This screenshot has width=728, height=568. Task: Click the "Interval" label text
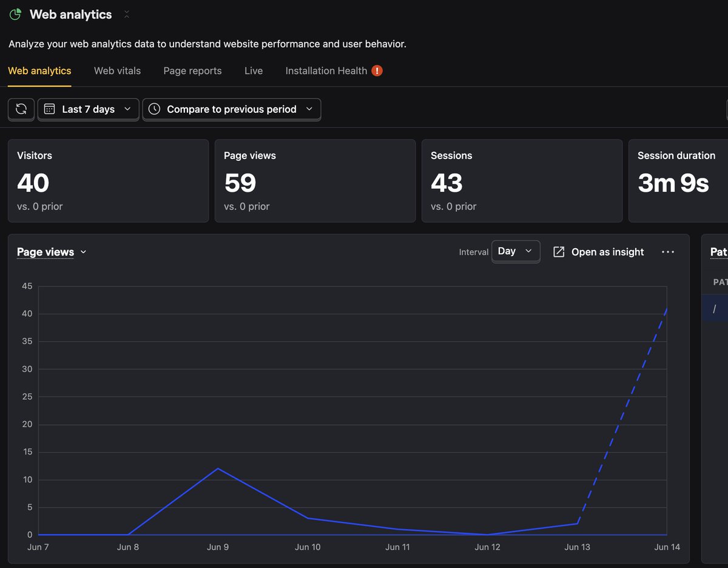coord(474,252)
